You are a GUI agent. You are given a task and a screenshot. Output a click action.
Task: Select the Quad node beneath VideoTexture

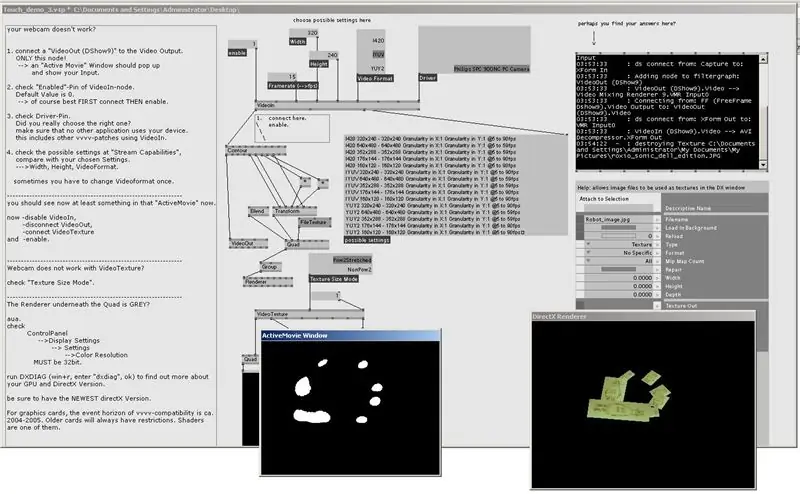click(251, 359)
